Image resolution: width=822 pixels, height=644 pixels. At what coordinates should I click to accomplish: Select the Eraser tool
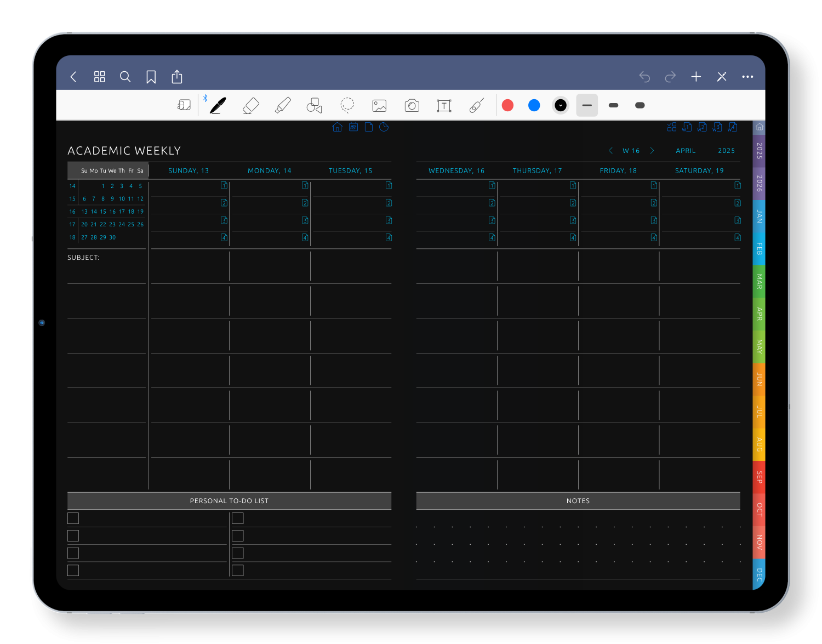250,105
